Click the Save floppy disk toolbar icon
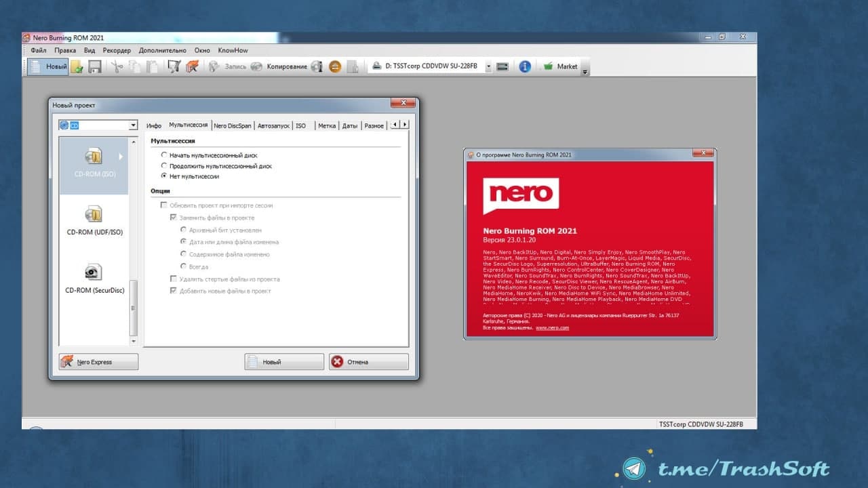 pyautogui.click(x=95, y=66)
